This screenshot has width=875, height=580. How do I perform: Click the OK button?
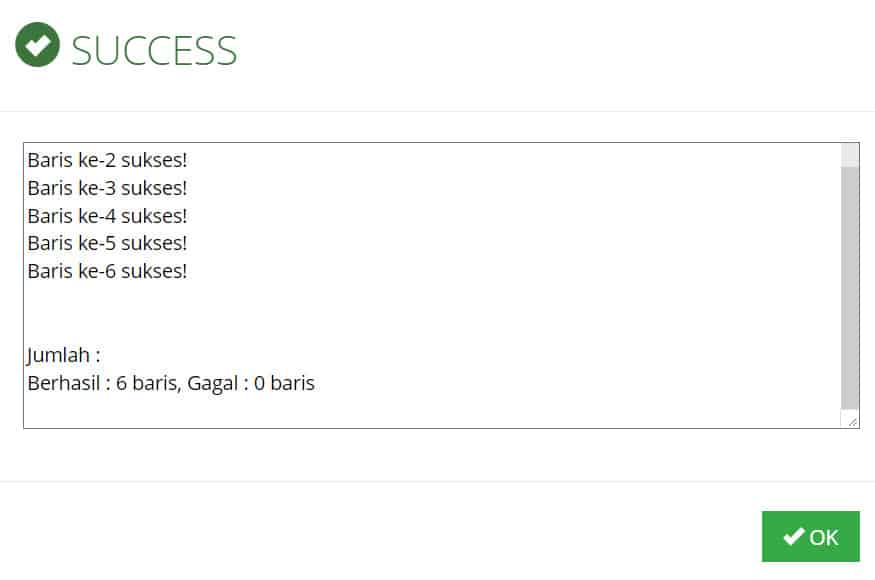(810, 536)
